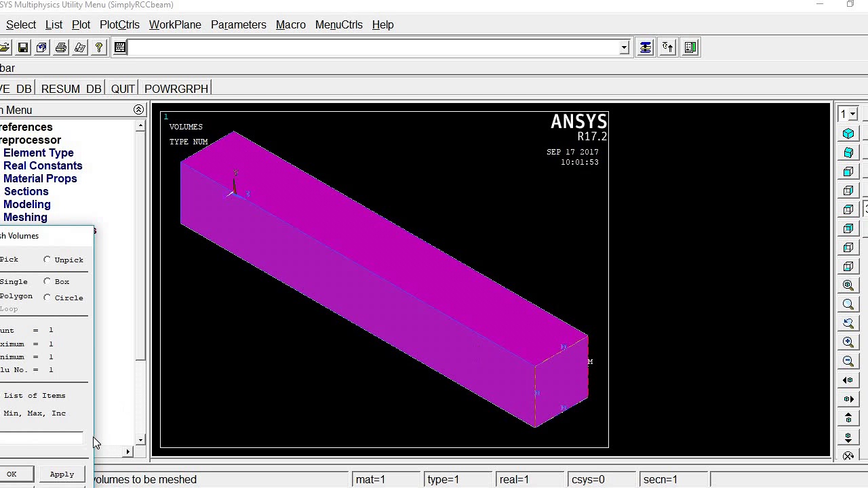Click the Fit View magnifier icon
Viewport: 868px width, 488px height.
coord(848,285)
